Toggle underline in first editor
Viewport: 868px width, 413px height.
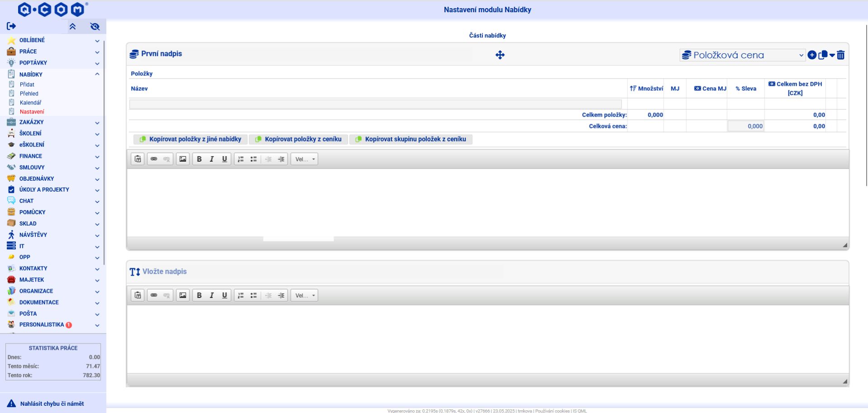click(x=225, y=159)
